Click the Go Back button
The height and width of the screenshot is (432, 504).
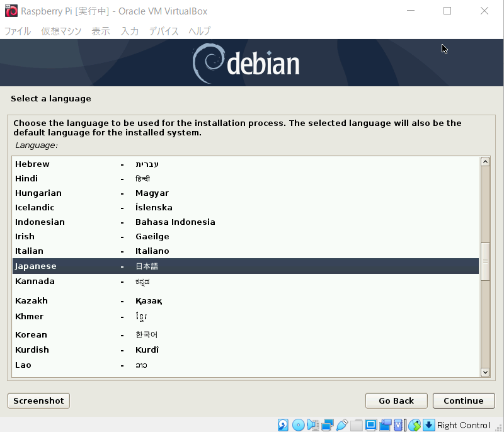pyautogui.click(x=396, y=401)
